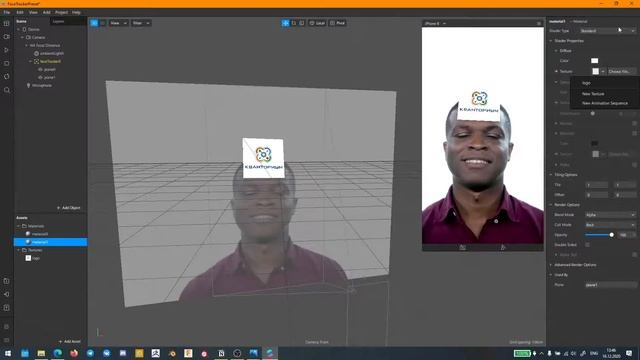Enable the Normal checkbox in Shader Properties
Screen dimensions: 640x360
[634, 123]
